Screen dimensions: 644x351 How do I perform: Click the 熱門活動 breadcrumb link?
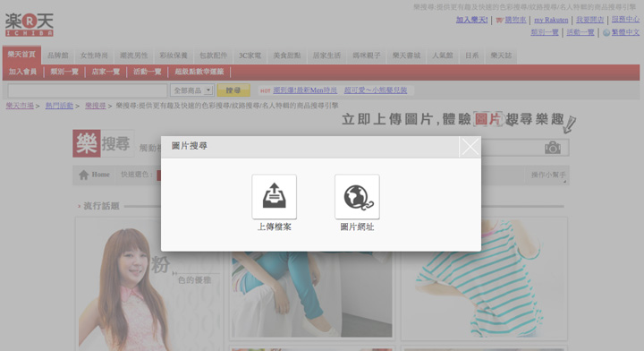click(59, 106)
